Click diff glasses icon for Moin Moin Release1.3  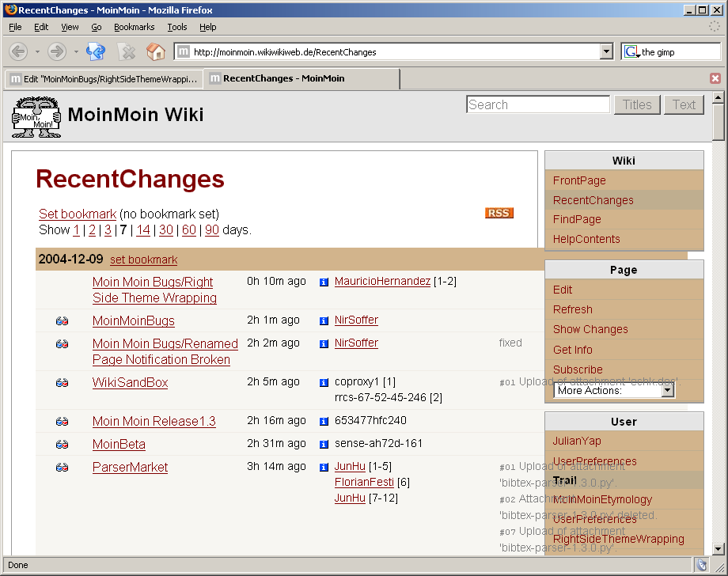point(63,422)
